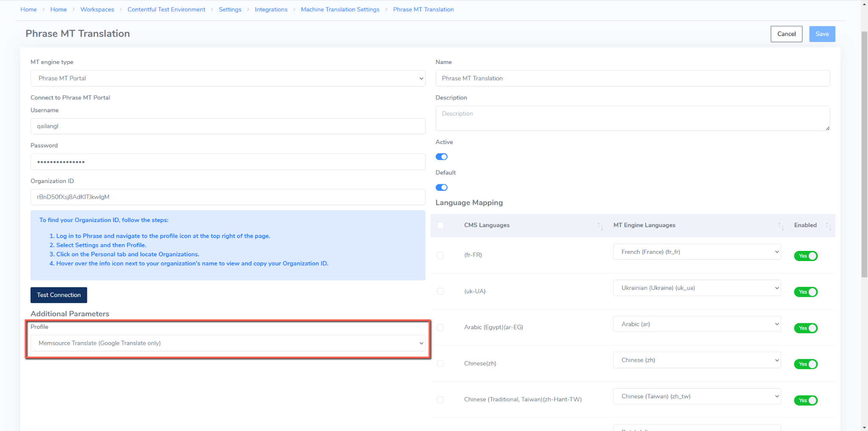
Task: Go to first Home breadcrumb
Action: (28, 9)
